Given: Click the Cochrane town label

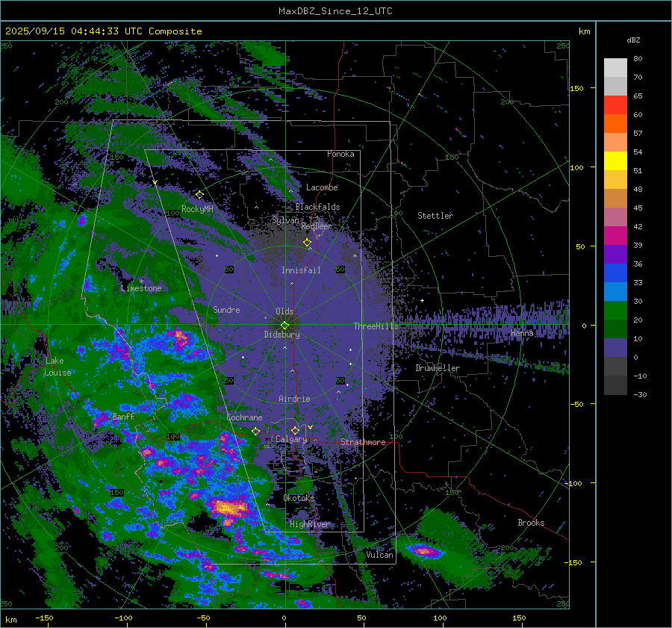Looking at the screenshot, I should (x=244, y=417).
